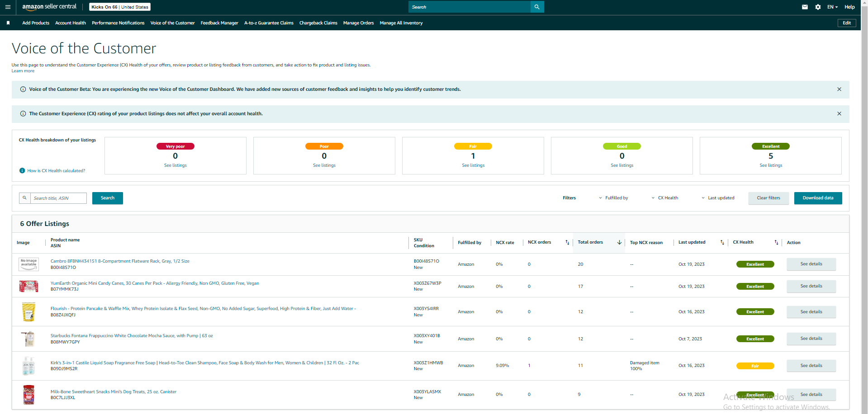Click Clear filters button
This screenshot has width=868, height=414.
[x=768, y=198]
